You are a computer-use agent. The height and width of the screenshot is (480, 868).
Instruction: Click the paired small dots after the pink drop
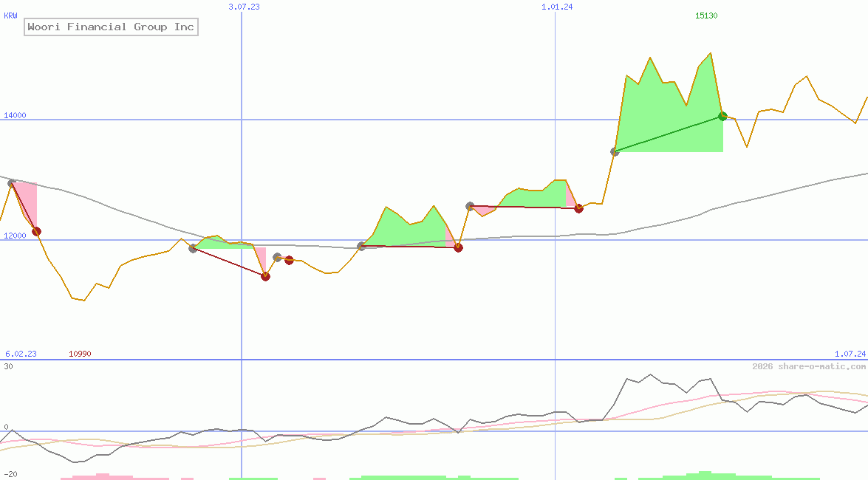click(x=283, y=258)
